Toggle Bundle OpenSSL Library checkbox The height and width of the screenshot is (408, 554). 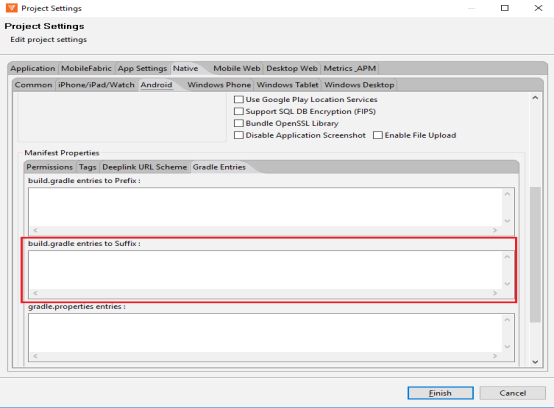point(239,123)
